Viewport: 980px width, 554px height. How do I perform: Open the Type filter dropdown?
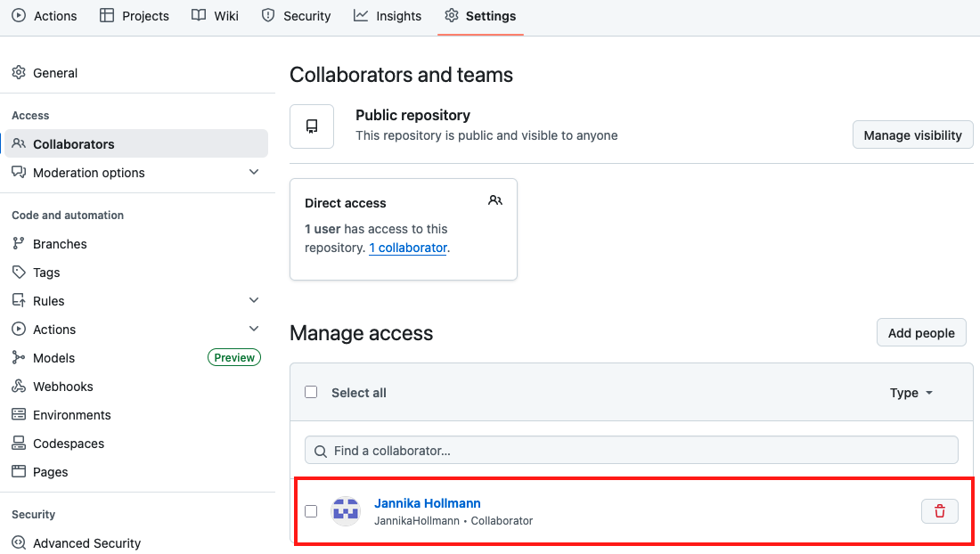coord(911,392)
